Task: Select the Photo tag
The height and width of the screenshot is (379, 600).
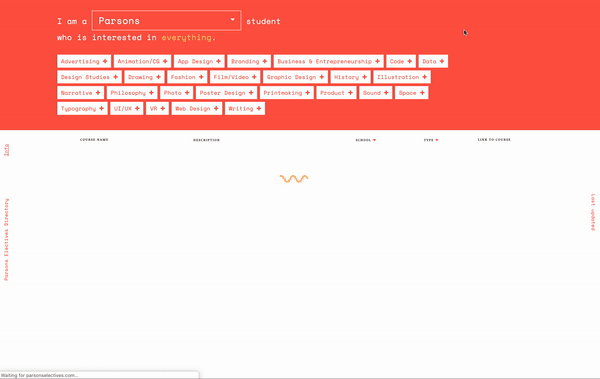Action: coord(177,93)
